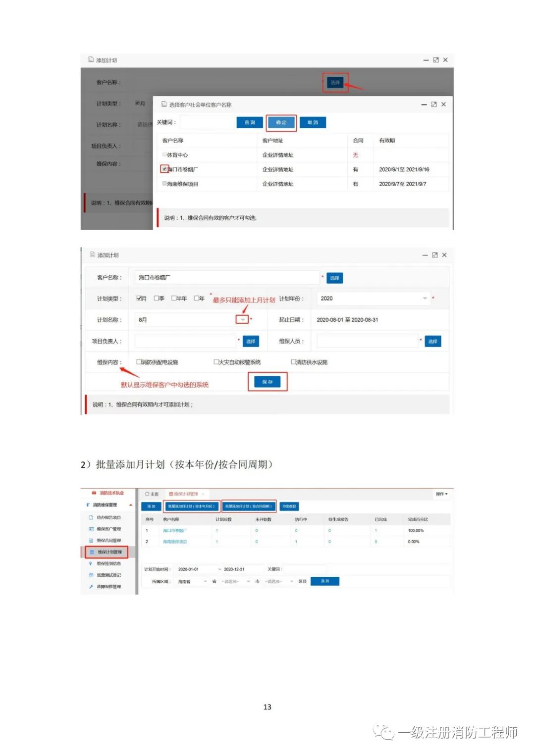Tick the 火灾自动报警系统 checkbox
The image size is (535, 756).
[x=216, y=362]
